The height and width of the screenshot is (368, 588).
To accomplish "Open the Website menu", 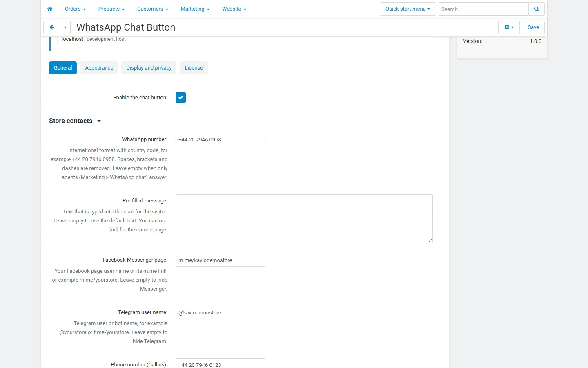I will (234, 9).
